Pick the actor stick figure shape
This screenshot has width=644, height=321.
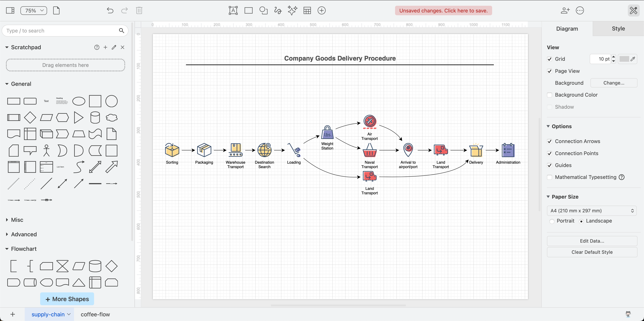[x=46, y=150]
